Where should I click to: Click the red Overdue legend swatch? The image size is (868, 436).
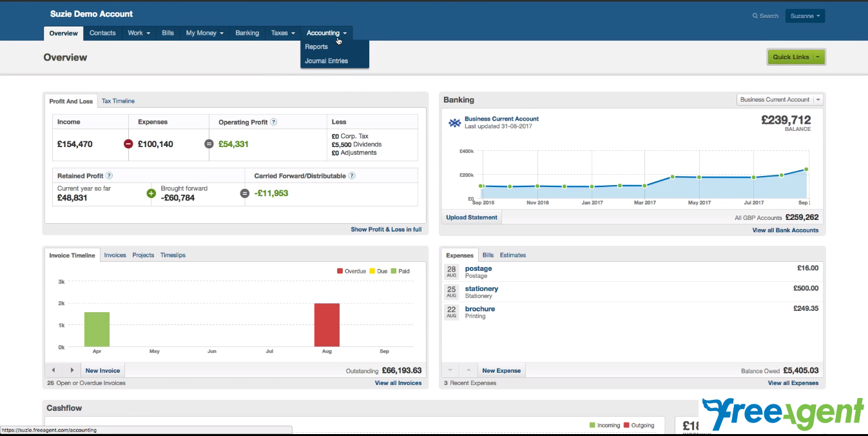(340, 271)
